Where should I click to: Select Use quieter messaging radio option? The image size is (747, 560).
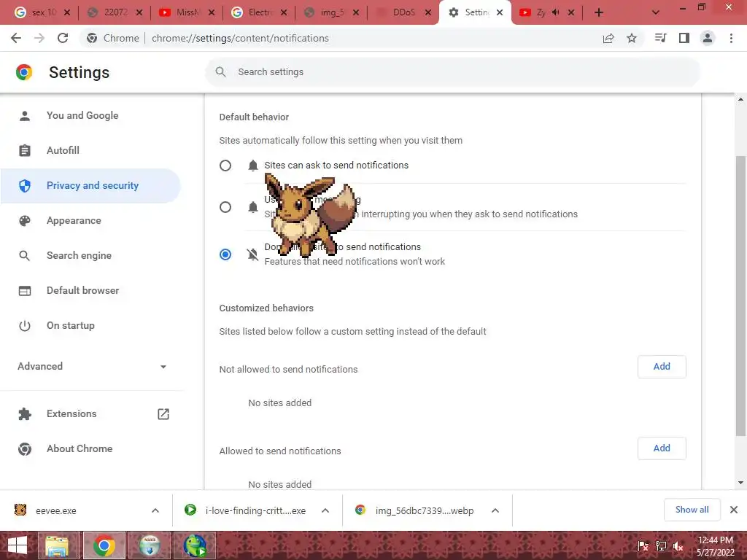point(225,207)
